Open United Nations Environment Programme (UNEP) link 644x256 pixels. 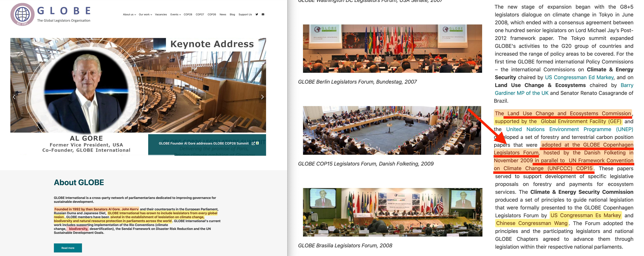pos(570,129)
